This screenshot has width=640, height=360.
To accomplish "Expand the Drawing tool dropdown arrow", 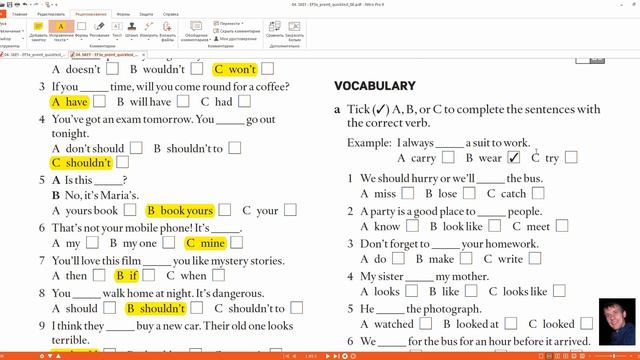I will coord(99,40).
